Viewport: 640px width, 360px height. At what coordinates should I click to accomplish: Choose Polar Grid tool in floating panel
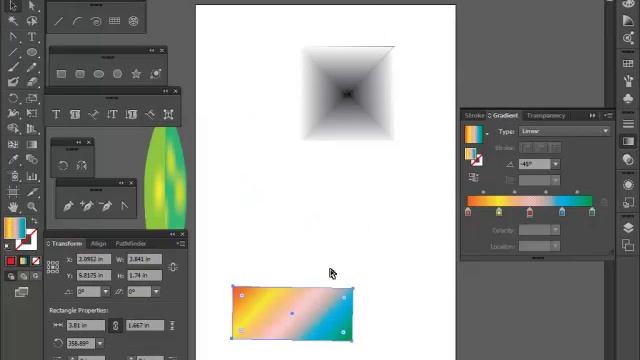coord(133,21)
